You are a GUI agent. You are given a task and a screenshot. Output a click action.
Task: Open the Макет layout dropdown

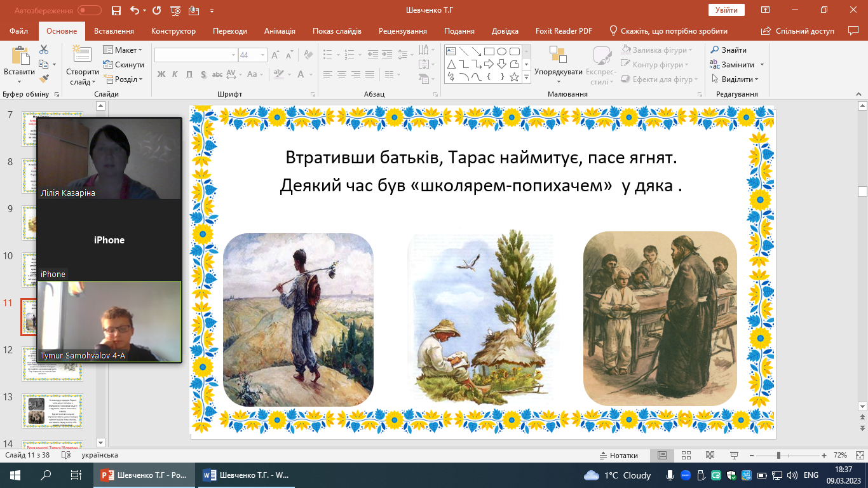(123, 50)
